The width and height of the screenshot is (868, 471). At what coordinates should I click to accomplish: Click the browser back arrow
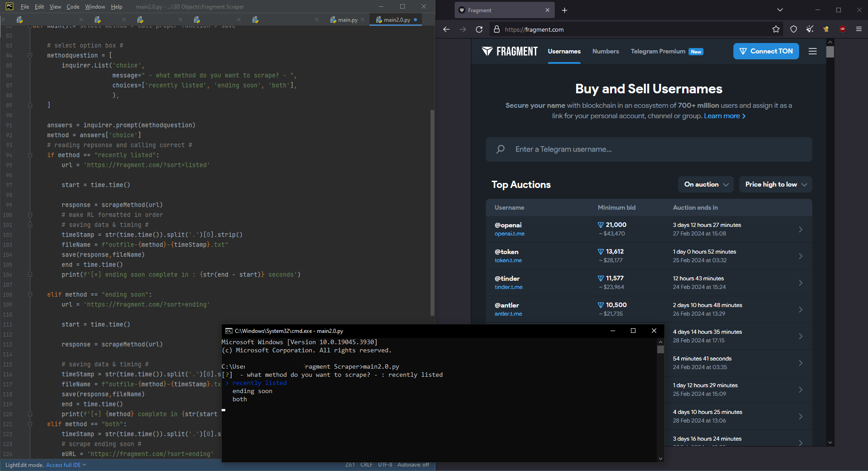[x=446, y=29]
